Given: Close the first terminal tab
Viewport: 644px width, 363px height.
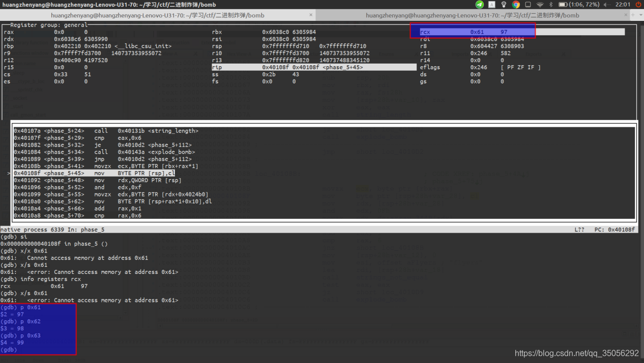Looking at the screenshot, I should coord(311,15).
